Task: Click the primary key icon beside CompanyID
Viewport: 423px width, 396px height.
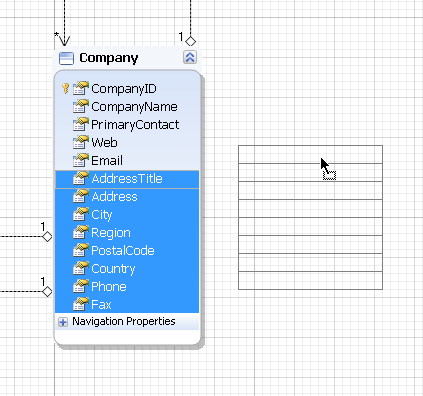Action: (65, 88)
